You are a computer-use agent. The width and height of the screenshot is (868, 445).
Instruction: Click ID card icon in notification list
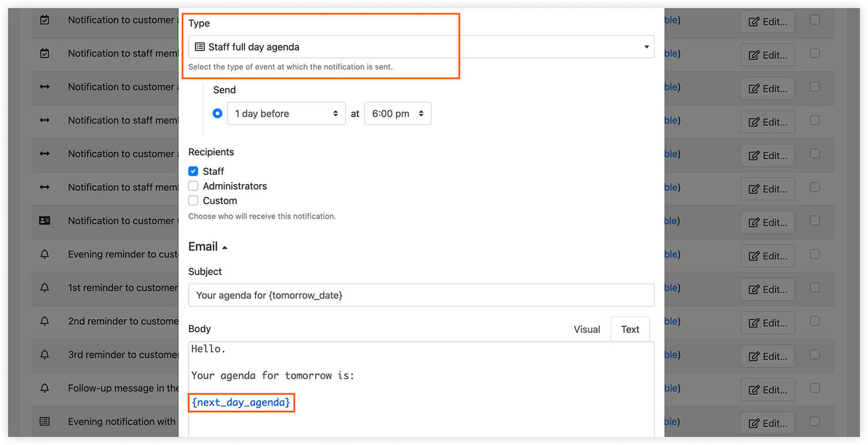point(45,221)
